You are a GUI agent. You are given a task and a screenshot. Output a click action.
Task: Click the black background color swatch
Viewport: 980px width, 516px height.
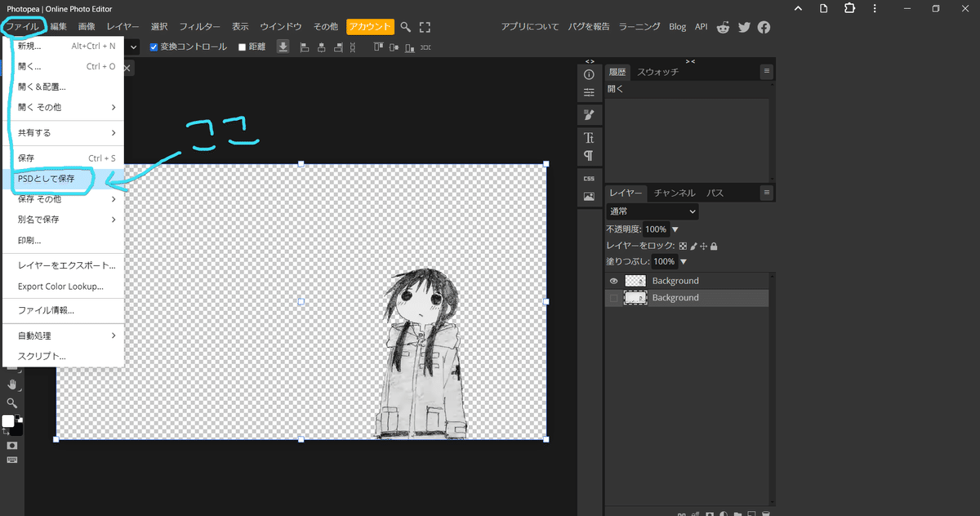(18, 429)
